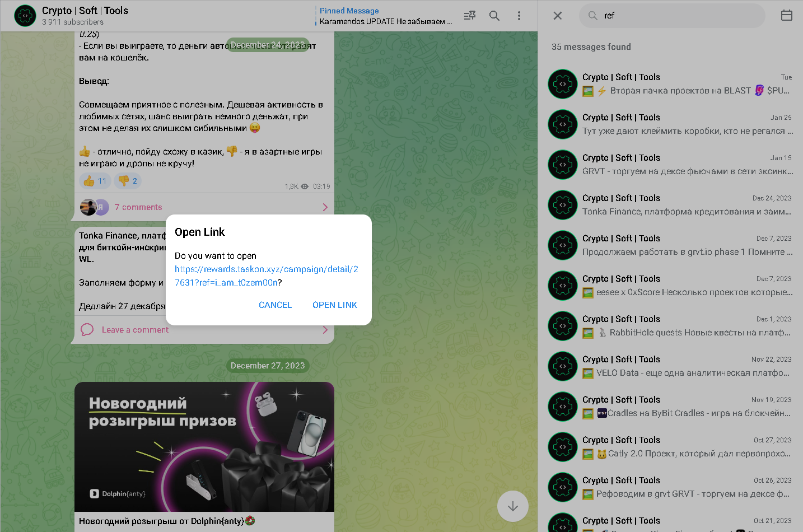Click avatar of the Tue search result
The image size is (803, 532).
[563, 84]
